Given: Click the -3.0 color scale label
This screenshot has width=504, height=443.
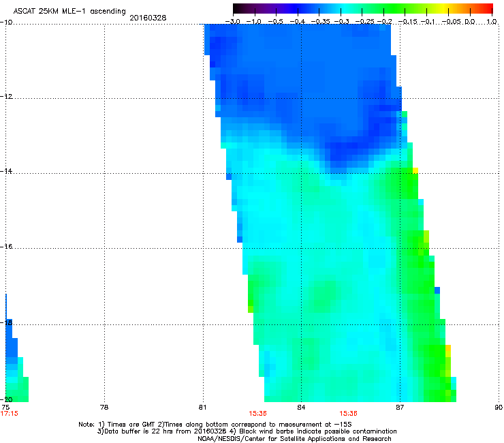Looking at the screenshot, I should click(232, 22).
